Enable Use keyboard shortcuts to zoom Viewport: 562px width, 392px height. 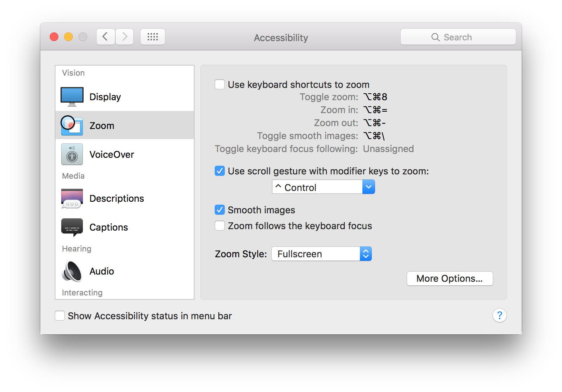click(x=220, y=85)
